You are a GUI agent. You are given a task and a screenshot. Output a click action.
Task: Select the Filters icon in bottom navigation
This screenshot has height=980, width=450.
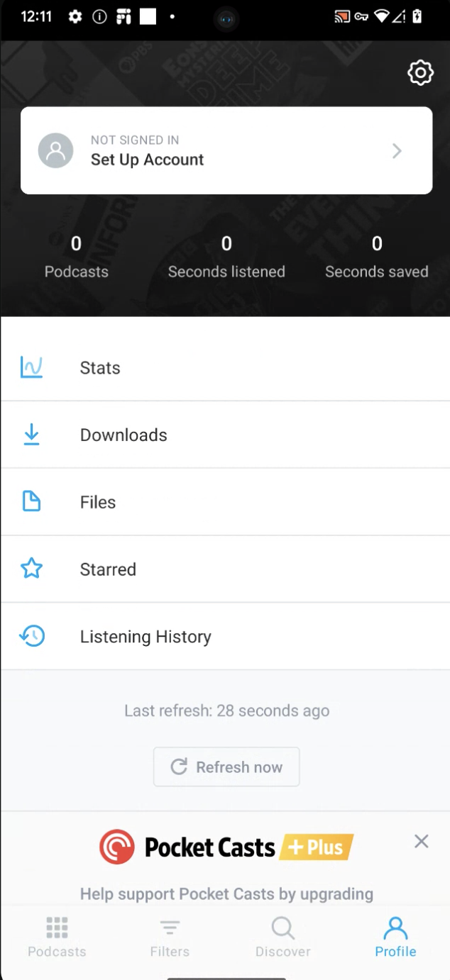[170, 928]
